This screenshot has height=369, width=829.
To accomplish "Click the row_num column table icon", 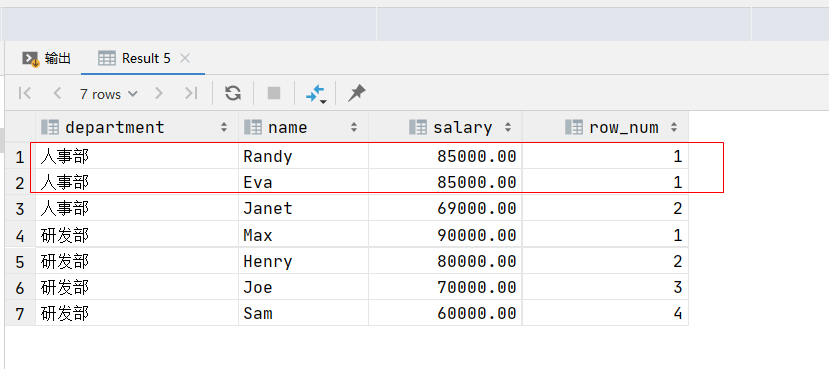I will point(574,127).
